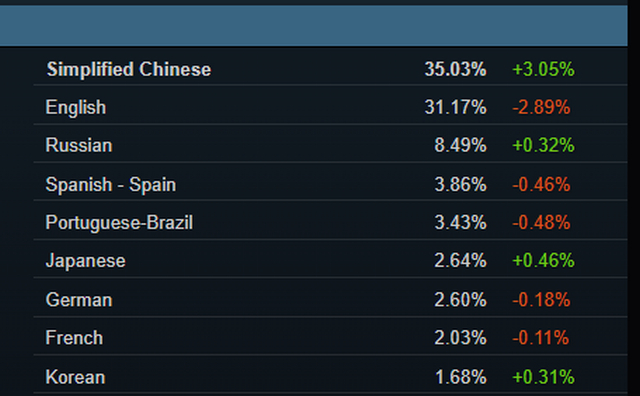
Task: Click the 35.03% share value
Action: [455, 69]
